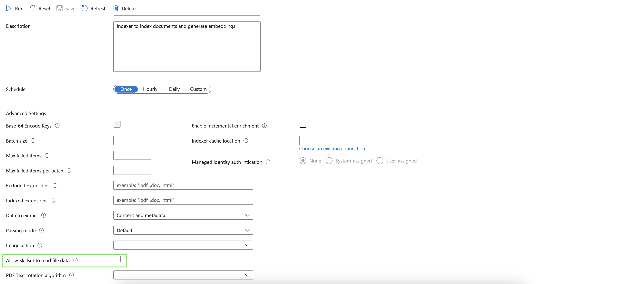The height and width of the screenshot is (284, 644).
Task: Click the Excluded extensions input field
Action: point(183,185)
